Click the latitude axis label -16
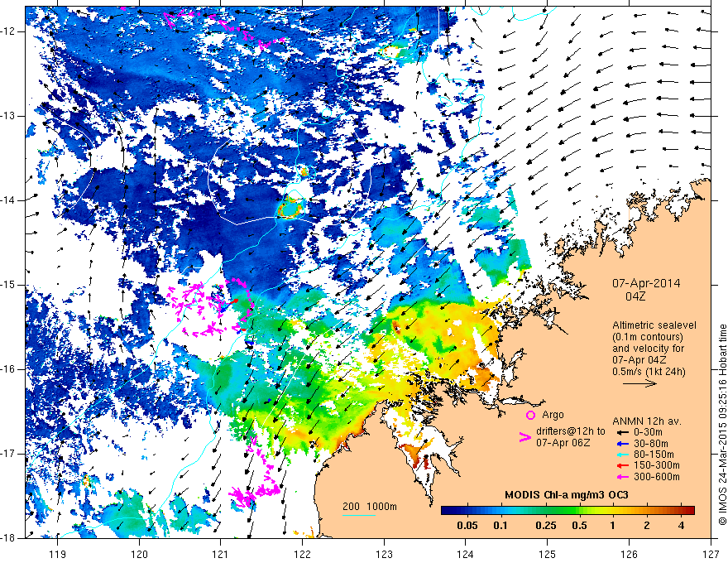728x563 pixels. (9, 369)
